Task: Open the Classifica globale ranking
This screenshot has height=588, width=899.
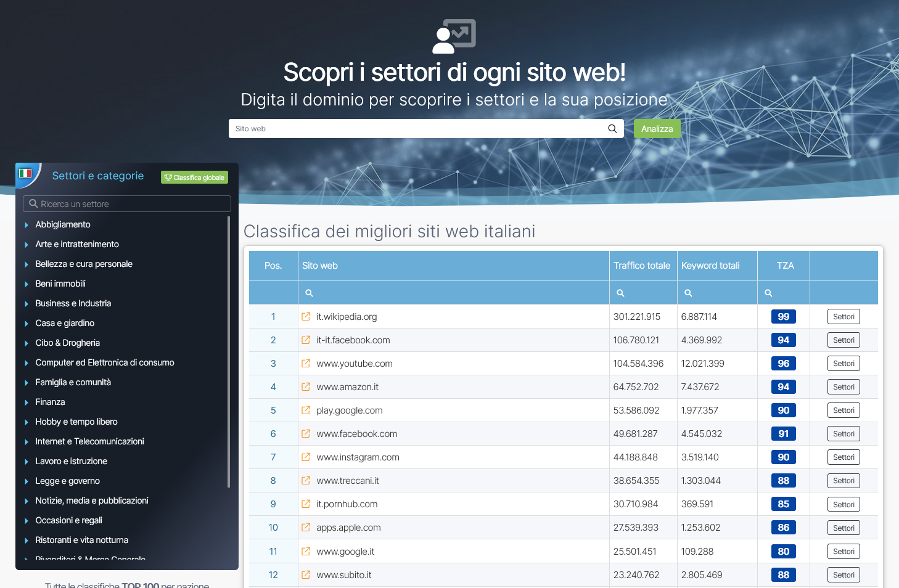Action: tap(194, 177)
